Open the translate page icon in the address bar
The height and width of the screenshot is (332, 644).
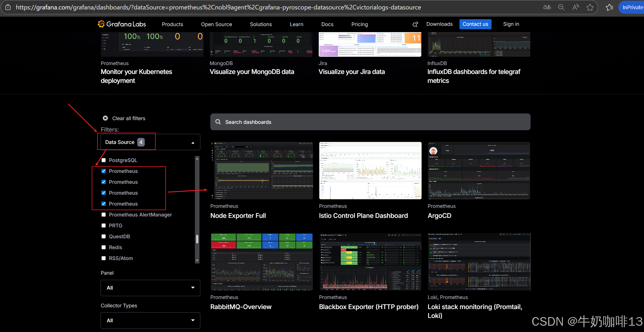click(x=547, y=7)
